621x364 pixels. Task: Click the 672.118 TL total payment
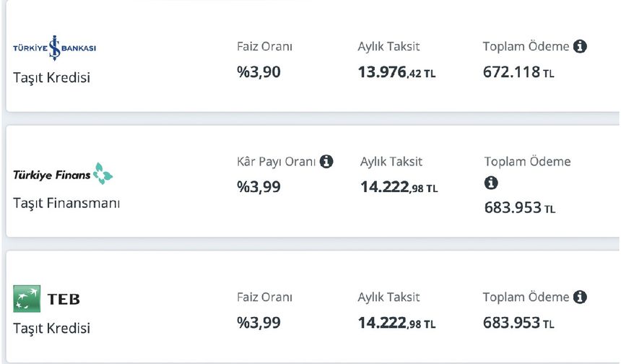pos(518,72)
